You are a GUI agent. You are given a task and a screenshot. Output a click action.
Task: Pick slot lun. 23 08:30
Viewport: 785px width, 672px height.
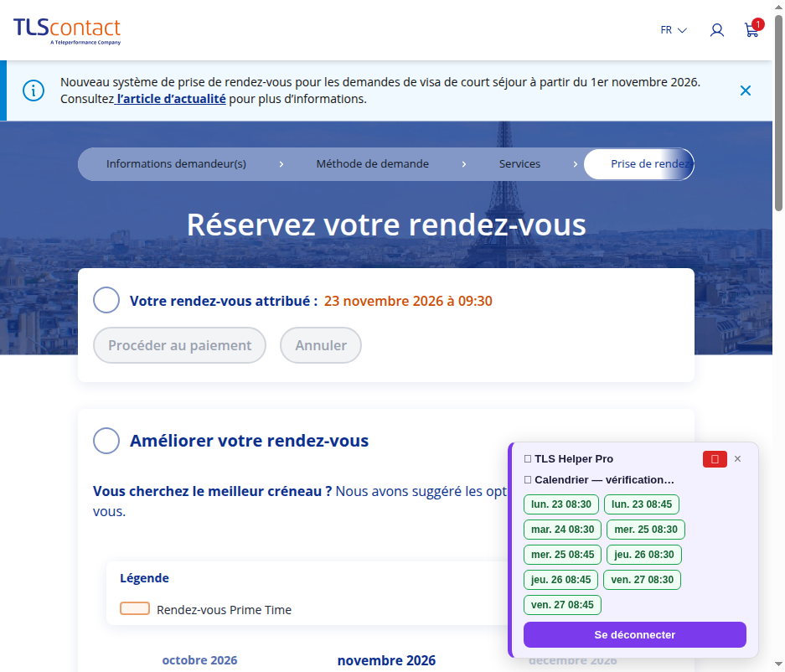click(561, 504)
